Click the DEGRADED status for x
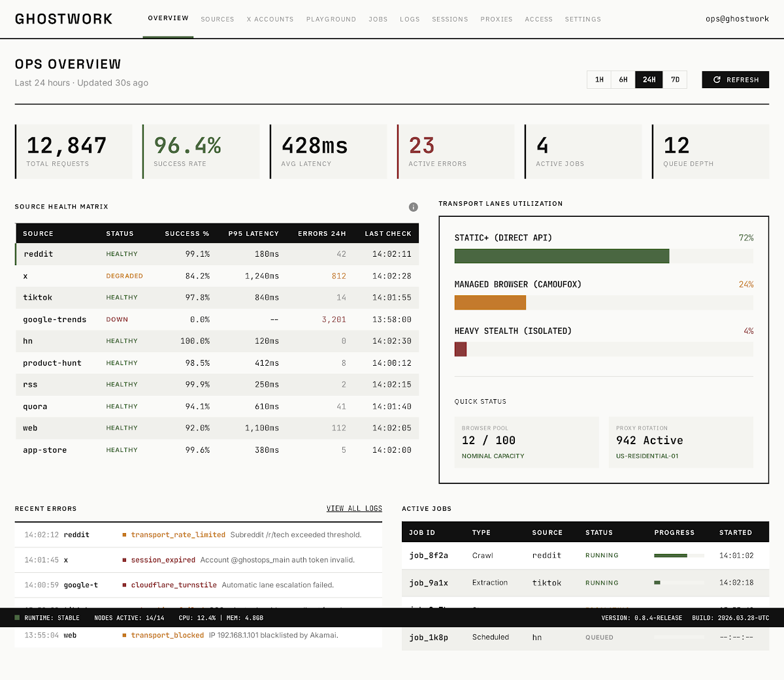The image size is (784, 680). coord(124,276)
